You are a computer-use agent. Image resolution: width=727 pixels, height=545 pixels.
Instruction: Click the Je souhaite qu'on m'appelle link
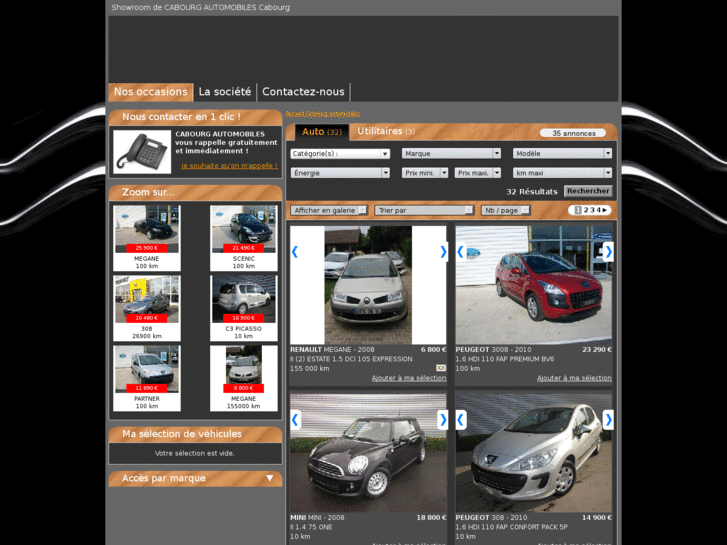[x=230, y=166]
